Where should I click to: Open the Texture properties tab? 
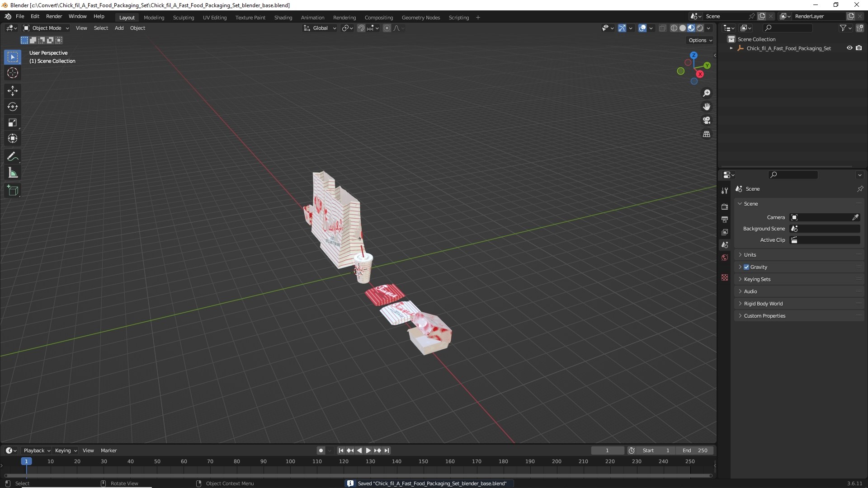pos(725,277)
